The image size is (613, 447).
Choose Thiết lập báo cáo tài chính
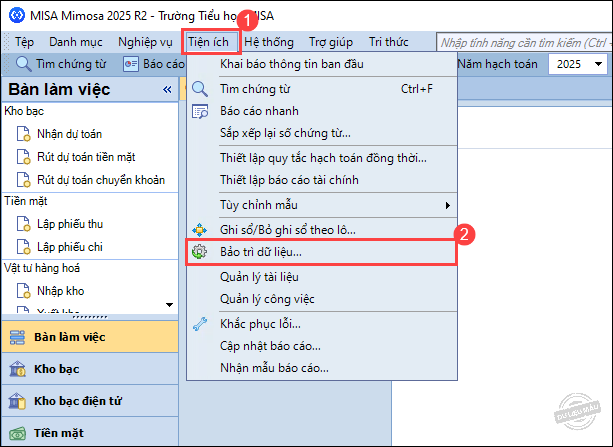[321, 180]
